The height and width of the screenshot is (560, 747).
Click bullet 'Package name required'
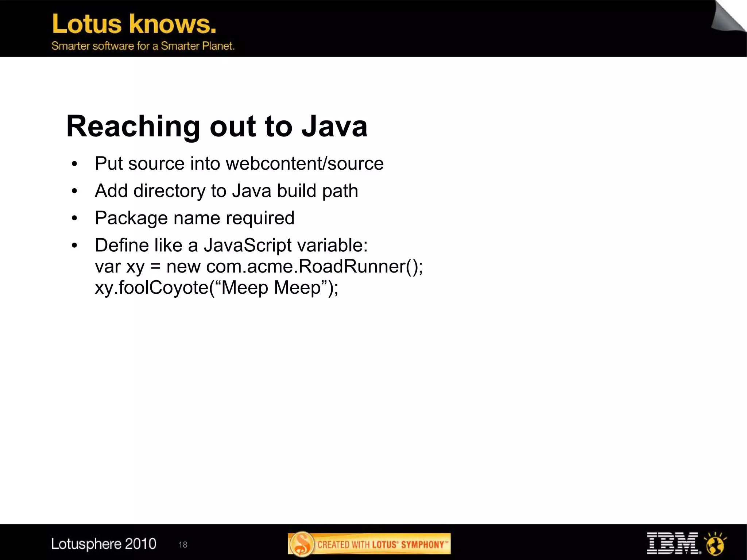point(195,218)
